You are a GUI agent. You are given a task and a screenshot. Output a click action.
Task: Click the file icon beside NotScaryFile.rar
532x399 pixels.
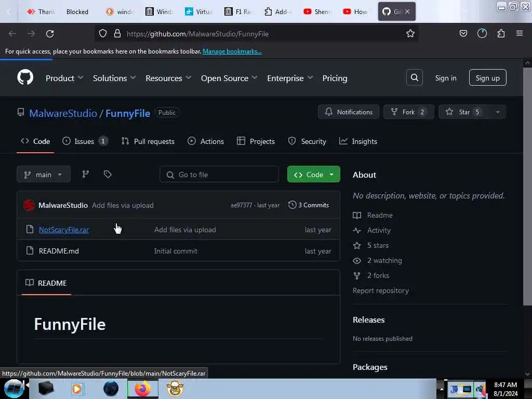30,229
